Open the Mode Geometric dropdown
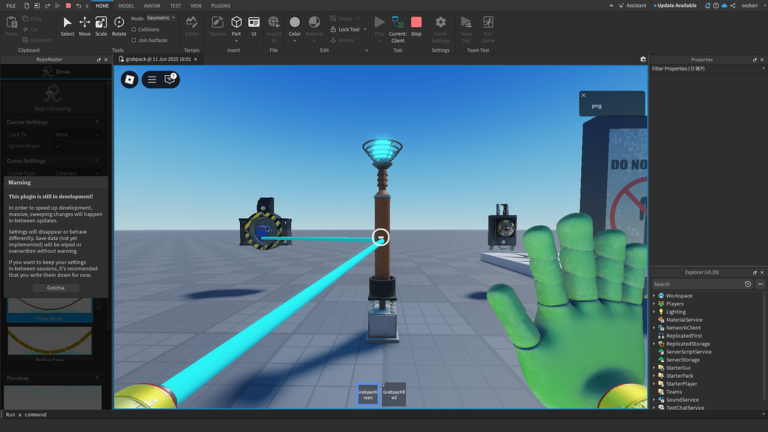The width and height of the screenshot is (768, 432). point(161,18)
